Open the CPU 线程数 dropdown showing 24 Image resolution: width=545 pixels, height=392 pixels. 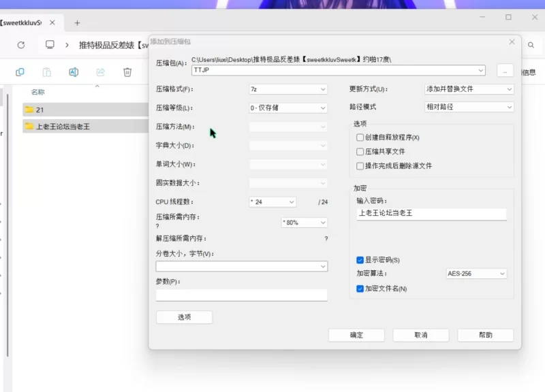pyautogui.click(x=272, y=202)
